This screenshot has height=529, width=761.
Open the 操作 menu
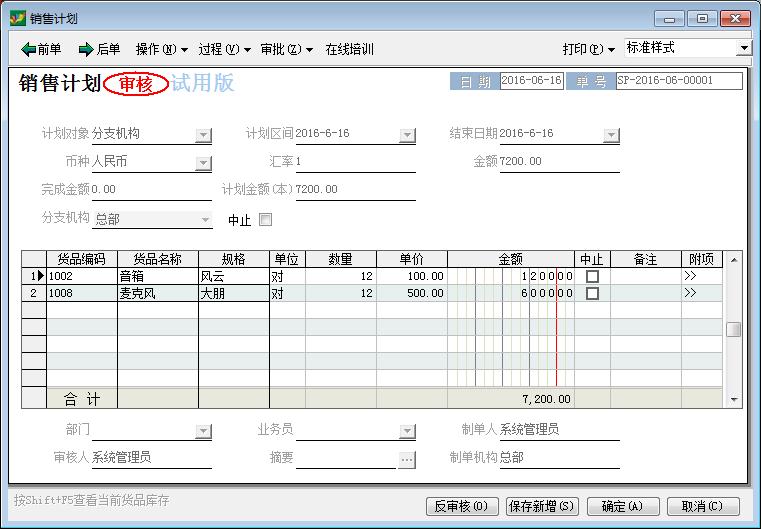(x=161, y=49)
